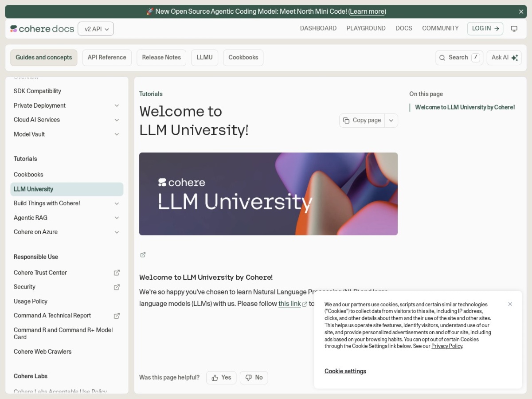Image resolution: width=532 pixels, height=399 pixels.
Task: Expand Cohere on Azure section
Action: (117, 232)
